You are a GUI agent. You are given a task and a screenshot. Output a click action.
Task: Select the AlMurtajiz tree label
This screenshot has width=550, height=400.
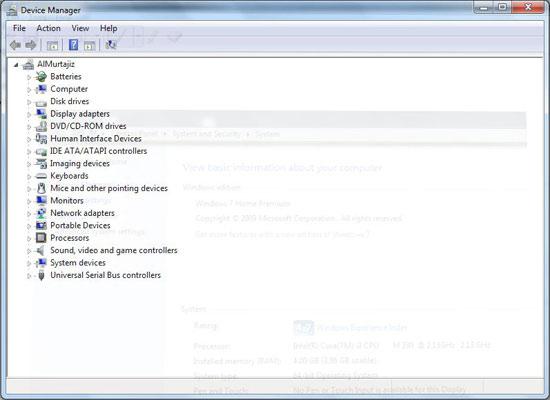coord(56,64)
